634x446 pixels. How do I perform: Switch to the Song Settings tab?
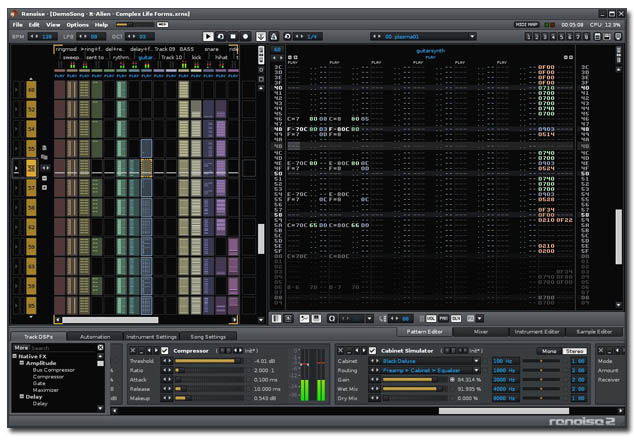pos(208,336)
